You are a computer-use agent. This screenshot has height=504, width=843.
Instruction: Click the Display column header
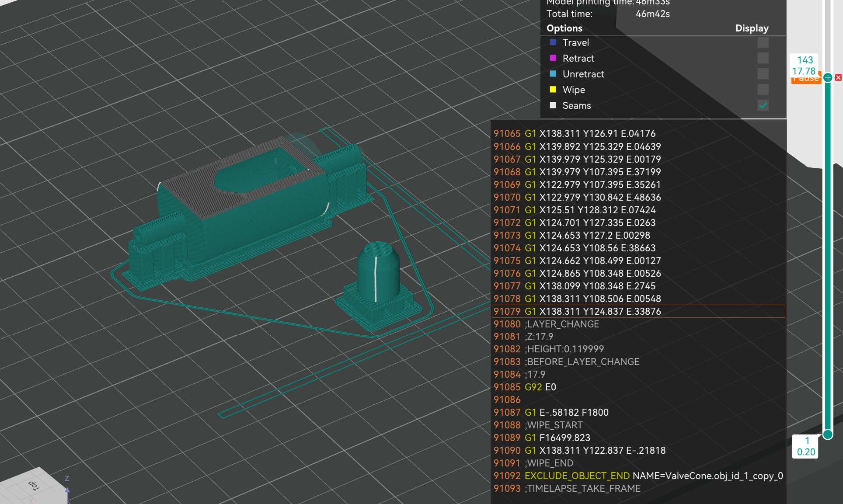(x=752, y=28)
